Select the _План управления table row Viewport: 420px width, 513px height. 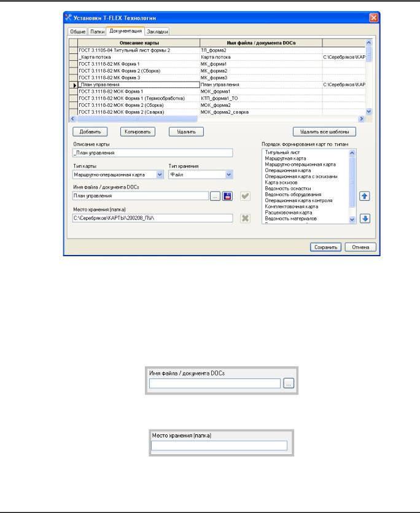click(x=139, y=85)
